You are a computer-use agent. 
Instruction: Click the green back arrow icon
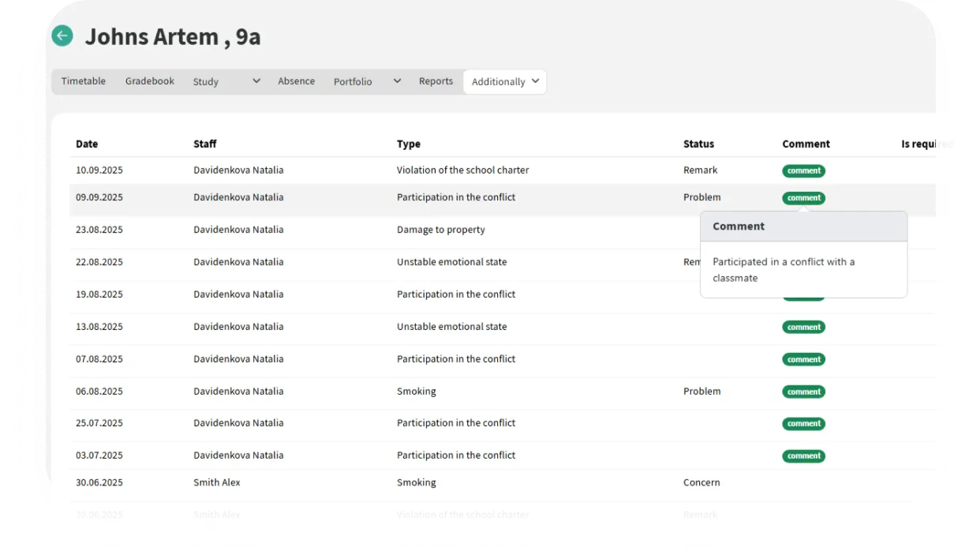pyautogui.click(x=62, y=36)
